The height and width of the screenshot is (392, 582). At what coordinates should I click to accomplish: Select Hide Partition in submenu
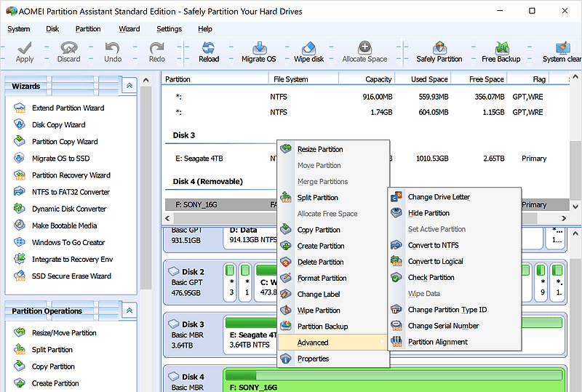[x=454, y=213]
